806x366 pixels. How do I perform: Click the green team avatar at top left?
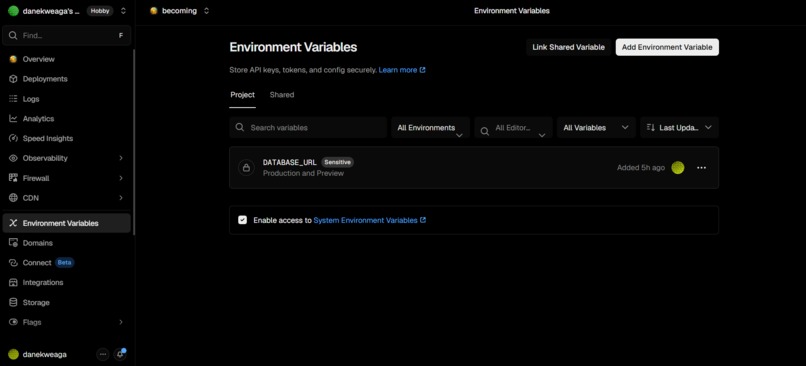[x=13, y=11]
